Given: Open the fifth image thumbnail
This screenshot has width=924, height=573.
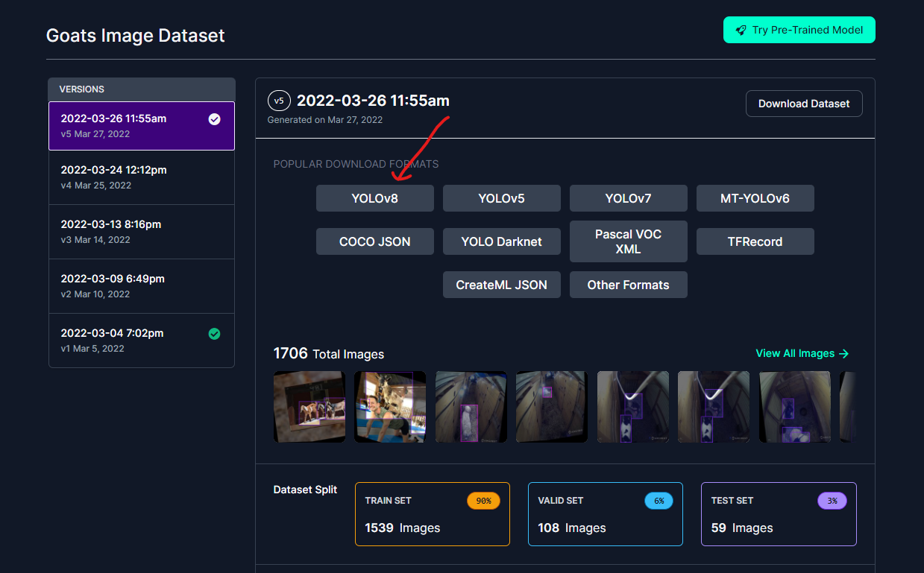Looking at the screenshot, I should pos(633,407).
